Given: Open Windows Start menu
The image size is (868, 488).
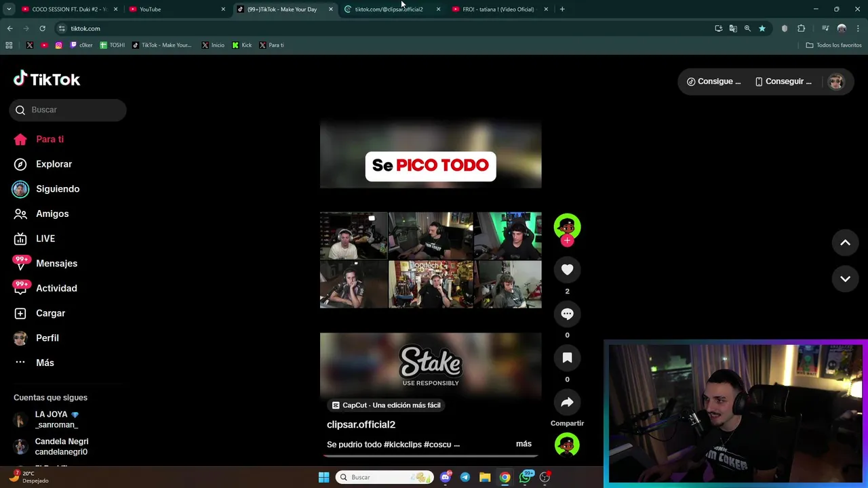Looking at the screenshot, I should (323, 477).
